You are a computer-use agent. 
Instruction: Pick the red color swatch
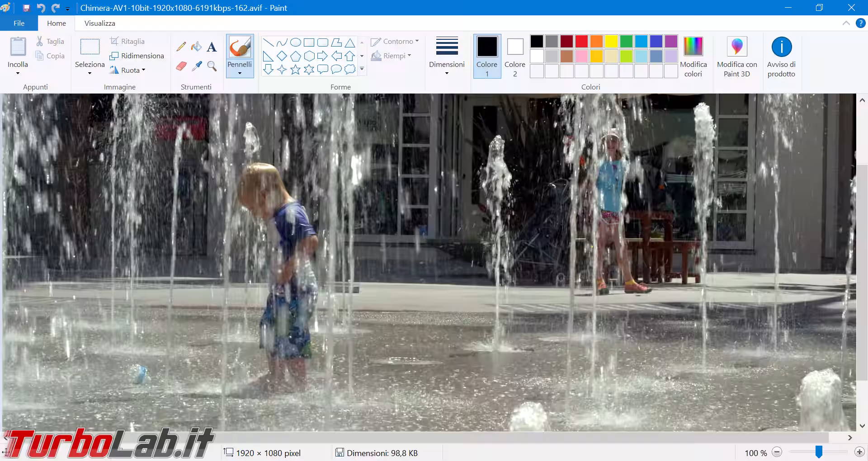point(581,42)
